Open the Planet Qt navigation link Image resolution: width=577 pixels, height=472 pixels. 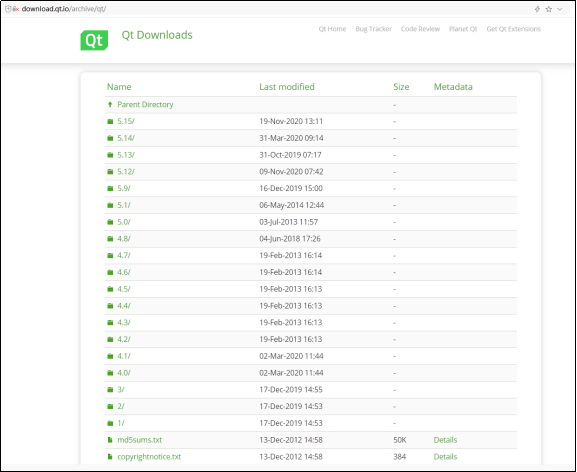click(x=463, y=29)
